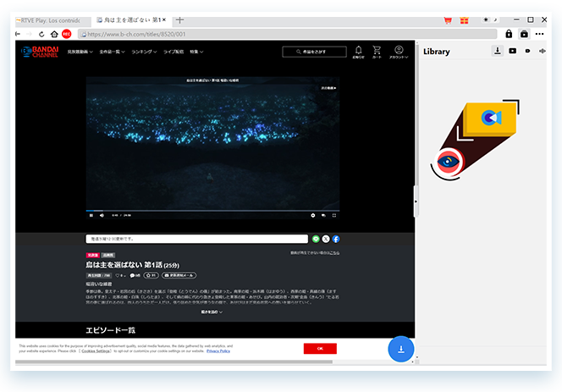Switch to the Library video tab icon

pyautogui.click(x=513, y=51)
